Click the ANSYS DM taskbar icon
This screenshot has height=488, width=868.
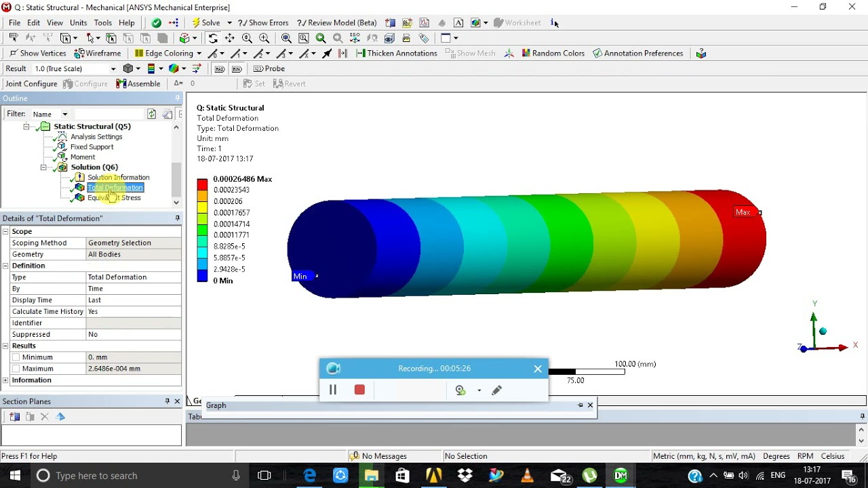[x=620, y=475]
